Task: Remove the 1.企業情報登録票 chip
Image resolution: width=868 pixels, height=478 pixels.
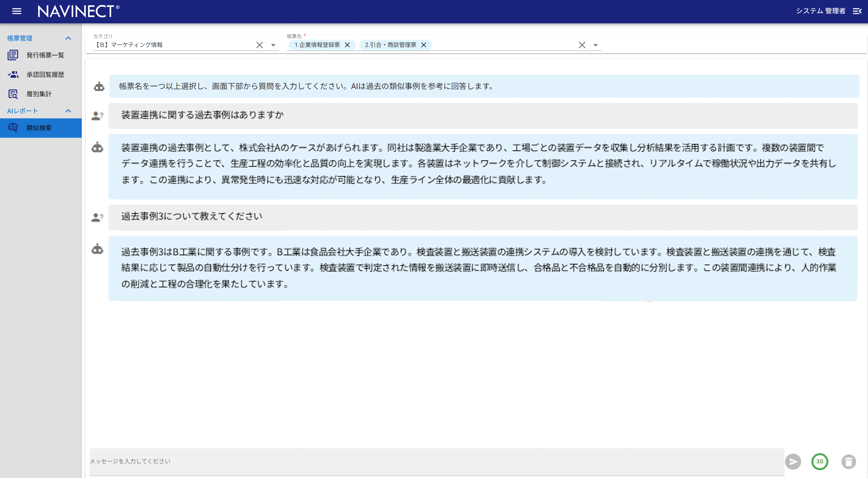Action: coord(348,45)
